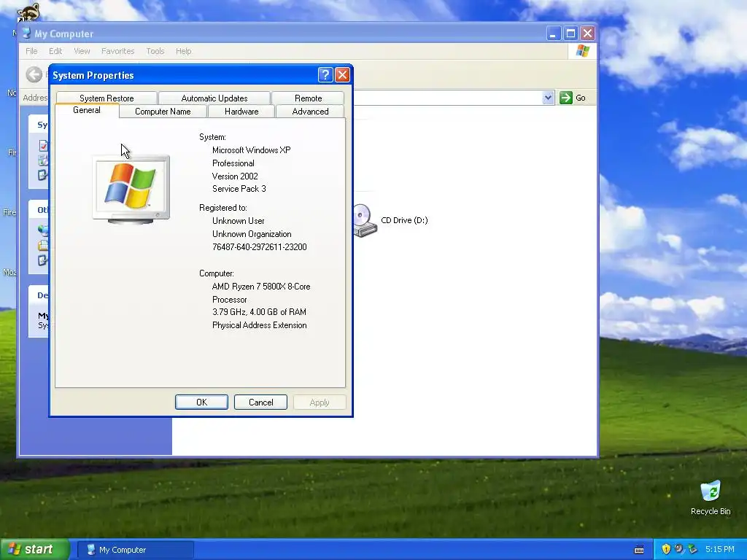This screenshot has height=560, width=747.
Task: Click the CD Drive (D:) disc icon
Action: pos(365,220)
